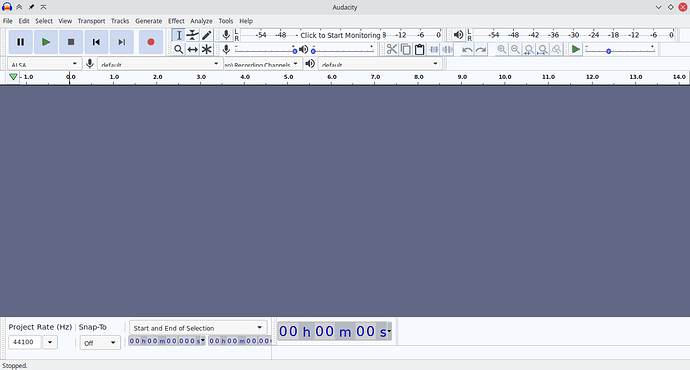Activate the Multi-Tool asterisk icon

point(206,49)
